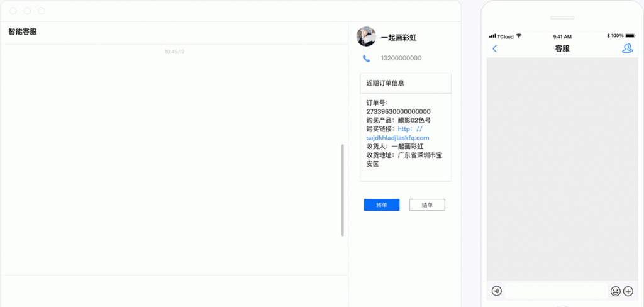Tap the Wi-Fi icon in phone status bar
The width and height of the screenshot is (644, 307).
click(x=519, y=36)
